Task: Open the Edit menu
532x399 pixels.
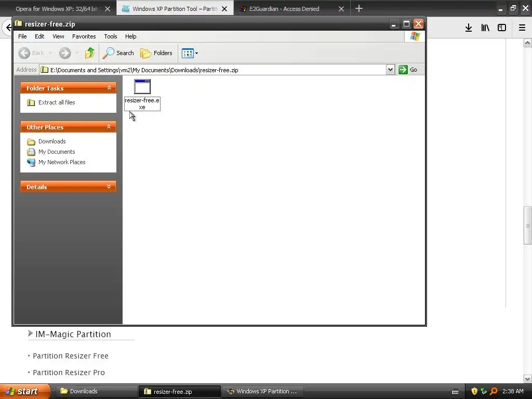Action: 39,36
